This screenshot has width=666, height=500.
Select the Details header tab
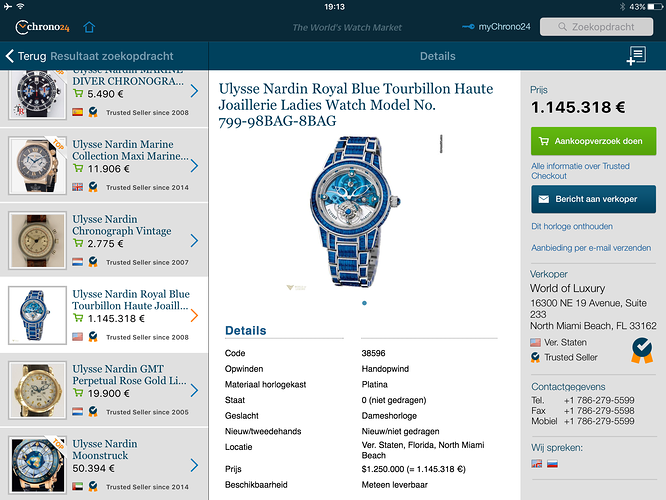(437, 56)
